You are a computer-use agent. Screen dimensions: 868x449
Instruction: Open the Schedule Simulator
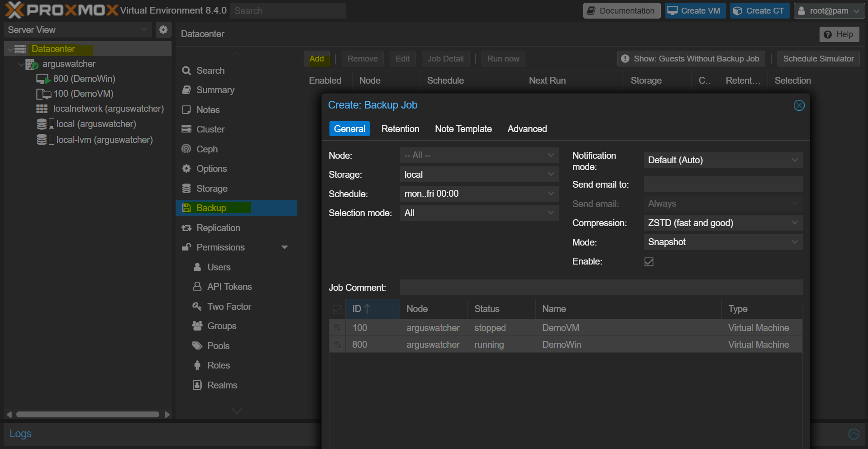point(818,59)
